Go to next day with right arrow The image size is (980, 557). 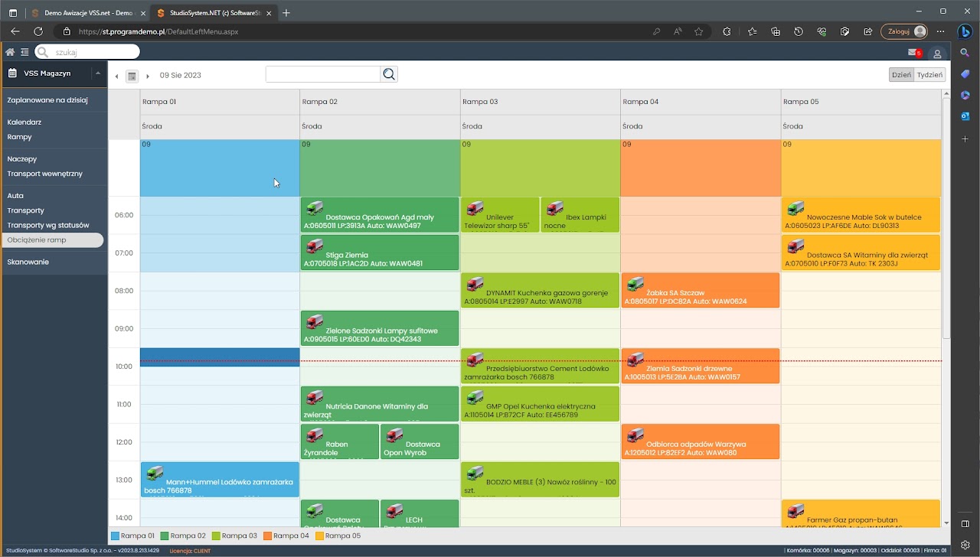(x=147, y=76)
